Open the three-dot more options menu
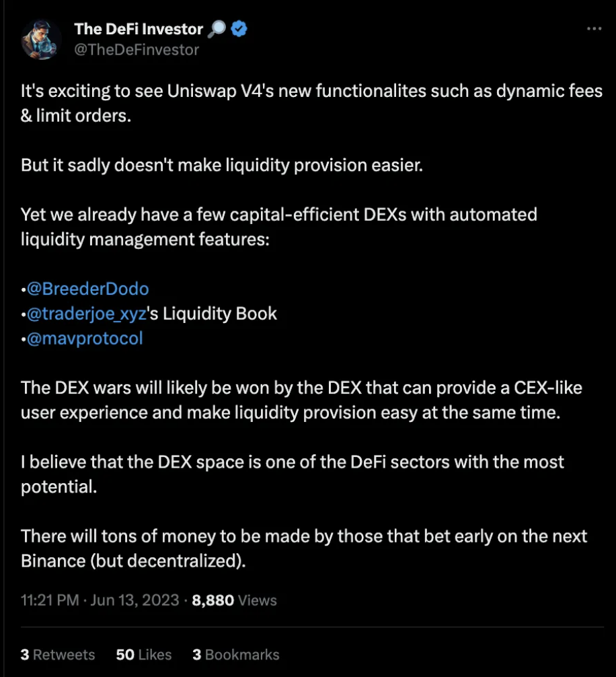Screen dimensions: 616x677 594,29
